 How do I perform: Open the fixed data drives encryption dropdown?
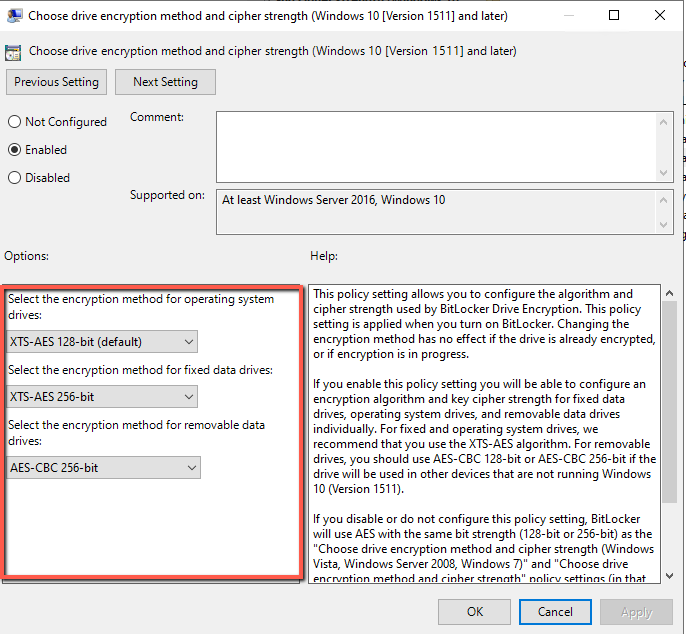(102, 397)
